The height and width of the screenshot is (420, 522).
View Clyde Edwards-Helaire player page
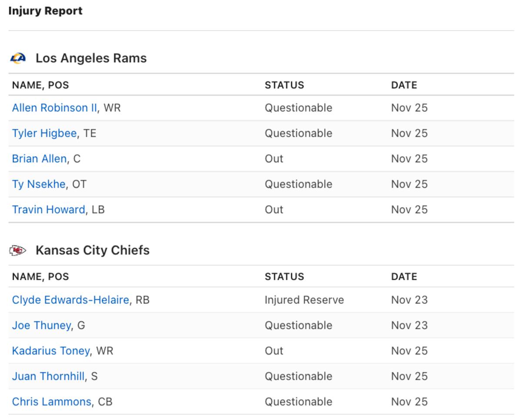pos(70,300)
